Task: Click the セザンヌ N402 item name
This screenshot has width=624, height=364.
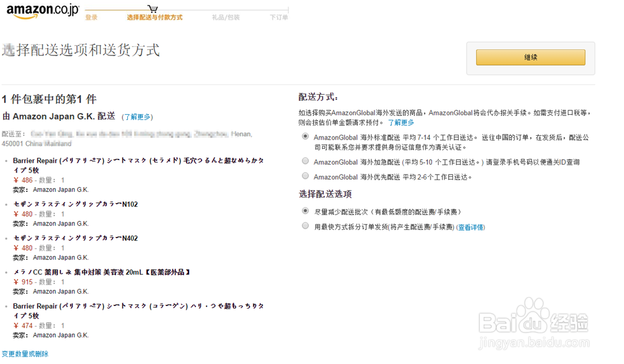Action: 76,238
